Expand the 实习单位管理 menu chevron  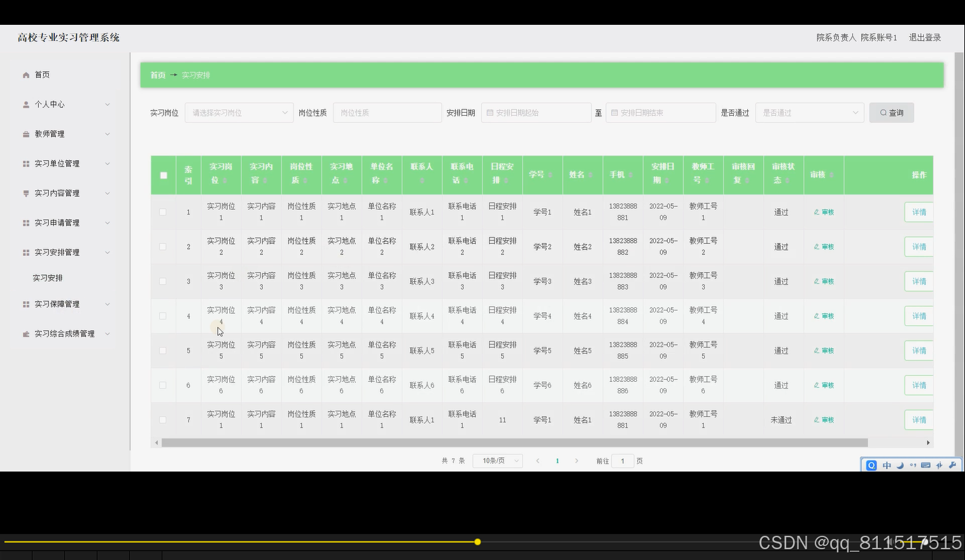108,164
